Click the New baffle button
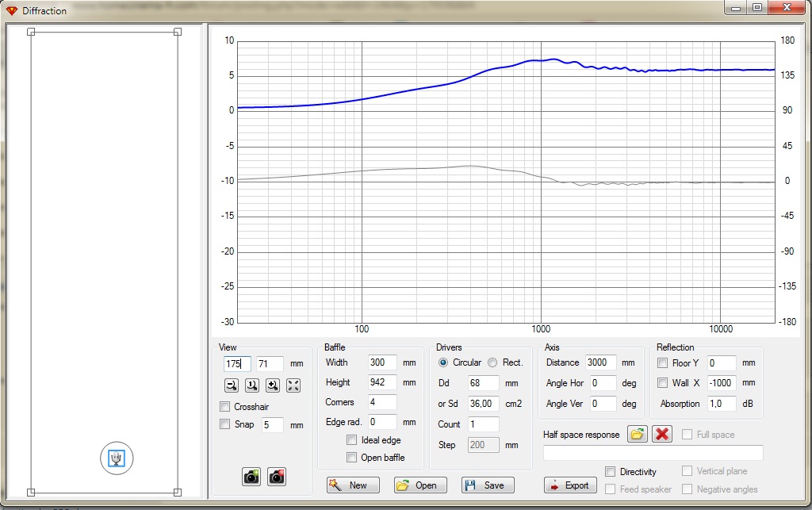 tap(352, 485)
